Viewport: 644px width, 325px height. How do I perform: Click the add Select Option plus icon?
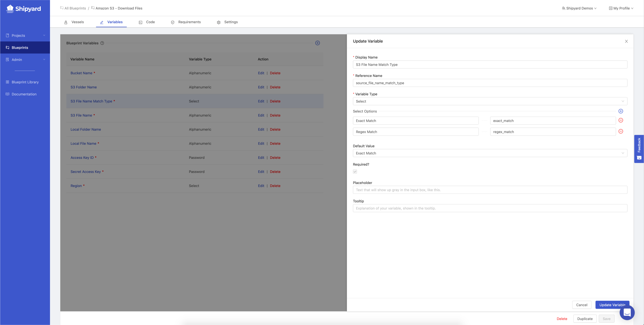pos(621,111)
